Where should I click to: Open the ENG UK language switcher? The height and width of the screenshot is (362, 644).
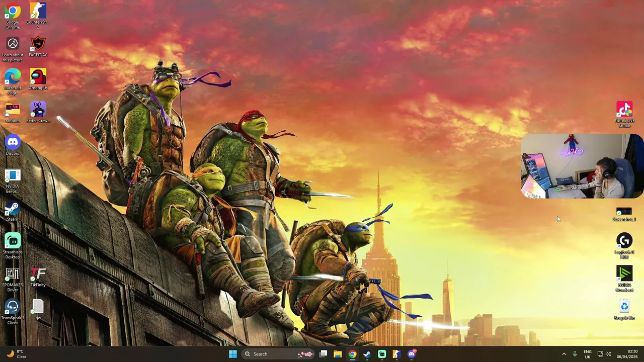pos(587,354)
